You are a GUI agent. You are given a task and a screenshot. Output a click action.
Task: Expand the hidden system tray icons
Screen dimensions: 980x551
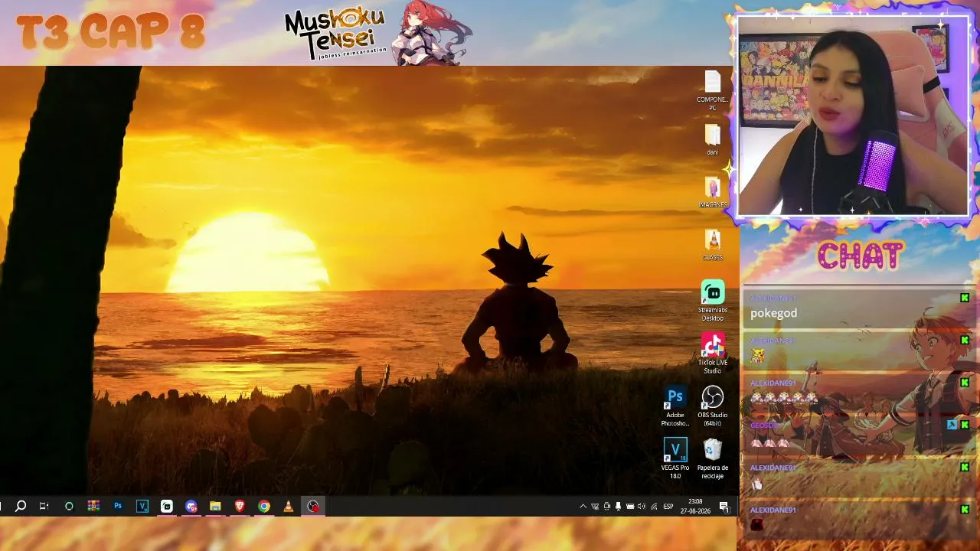click(583, 506)
